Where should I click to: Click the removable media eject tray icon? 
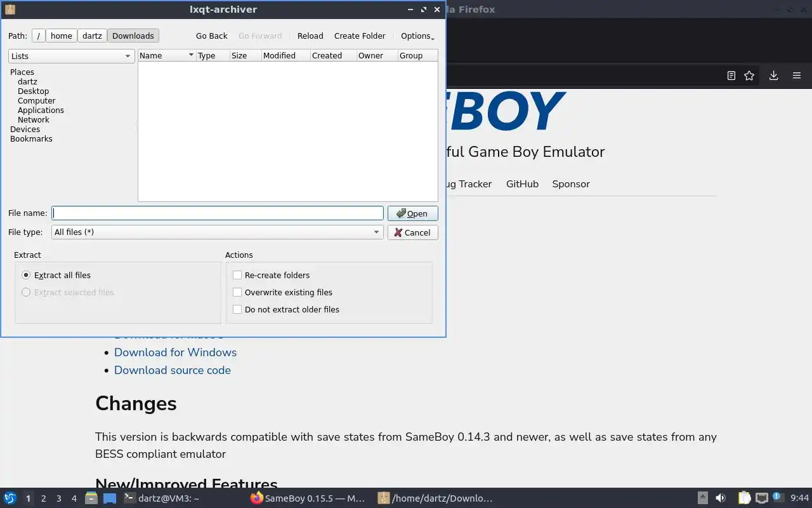703,498
